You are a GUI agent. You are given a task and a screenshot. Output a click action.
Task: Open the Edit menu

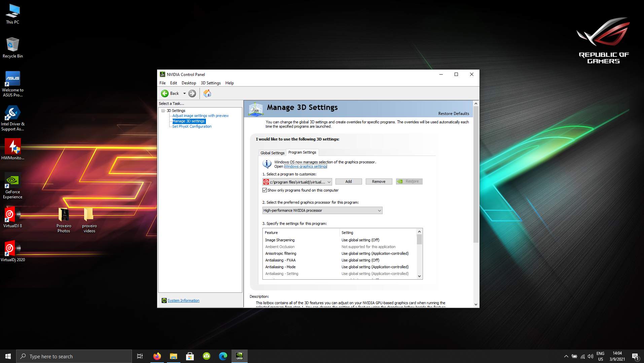coord(174,83)
